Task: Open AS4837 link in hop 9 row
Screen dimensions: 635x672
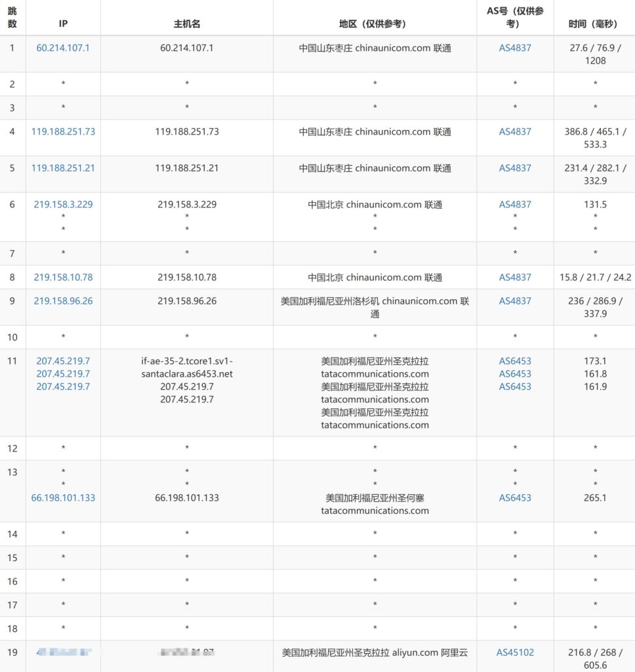Action: pos(515,301)
